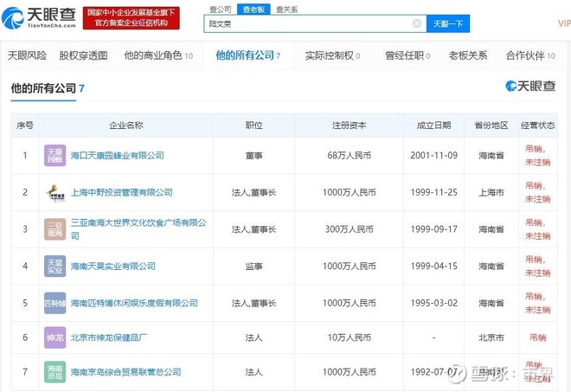Screen dimensions: 571x392
Task: Click the 注册资本 column header
Action: click(x=349, y=125)
